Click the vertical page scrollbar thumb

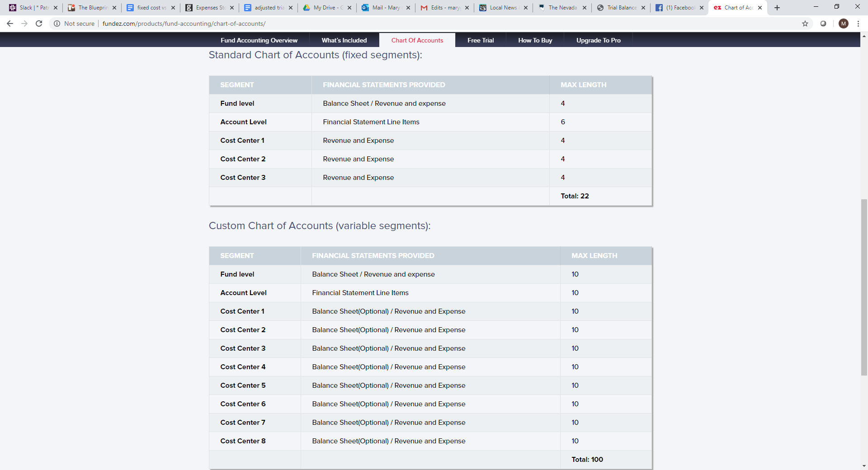(x=864, y=287)
